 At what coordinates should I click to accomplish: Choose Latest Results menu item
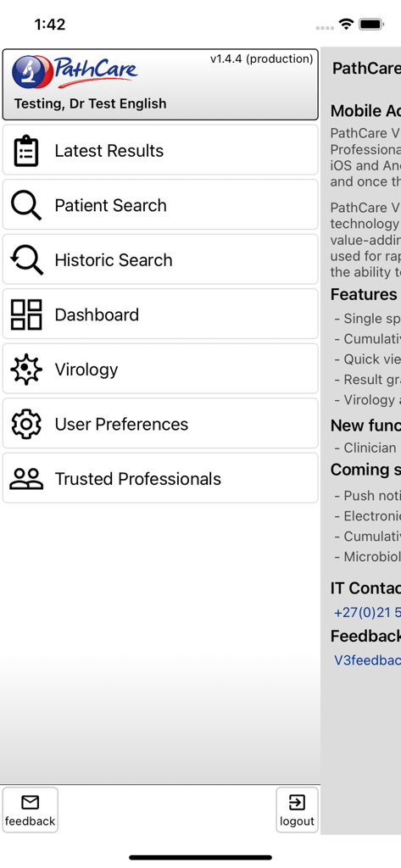coord(160,151)
